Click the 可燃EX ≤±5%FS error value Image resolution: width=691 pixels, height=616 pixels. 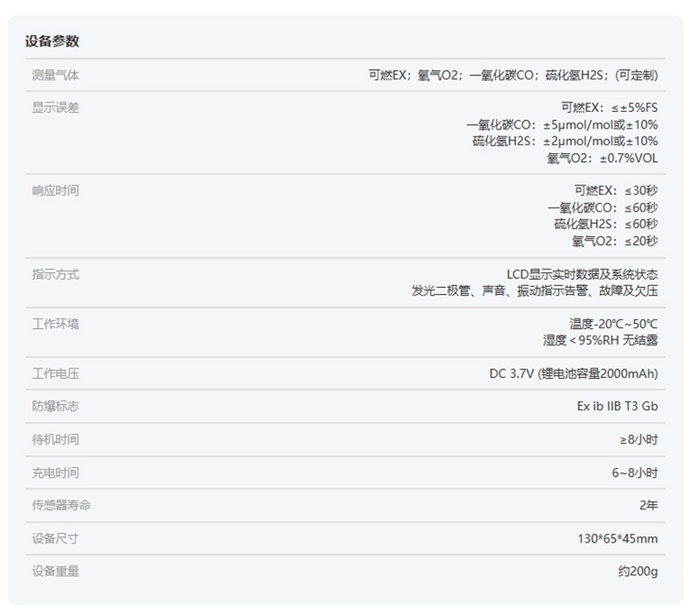click(609, 108)
